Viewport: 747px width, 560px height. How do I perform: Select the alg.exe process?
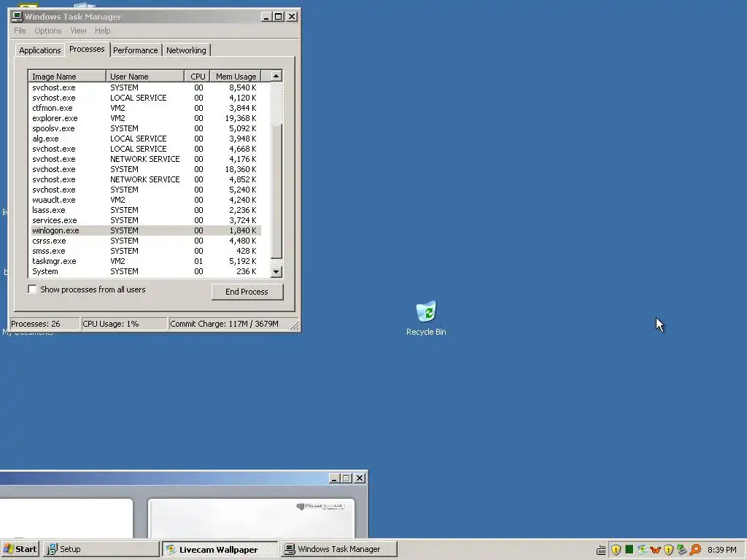[x=144, y=139]
